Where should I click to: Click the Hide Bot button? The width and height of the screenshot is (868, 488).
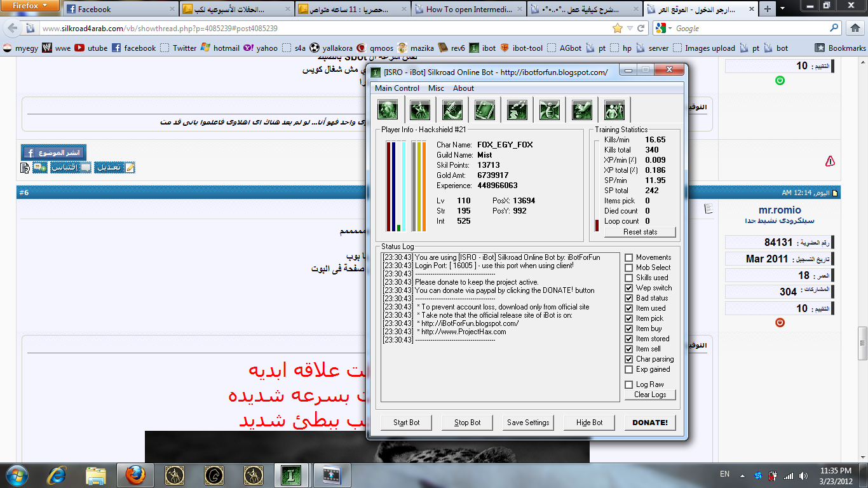[589, 423]
